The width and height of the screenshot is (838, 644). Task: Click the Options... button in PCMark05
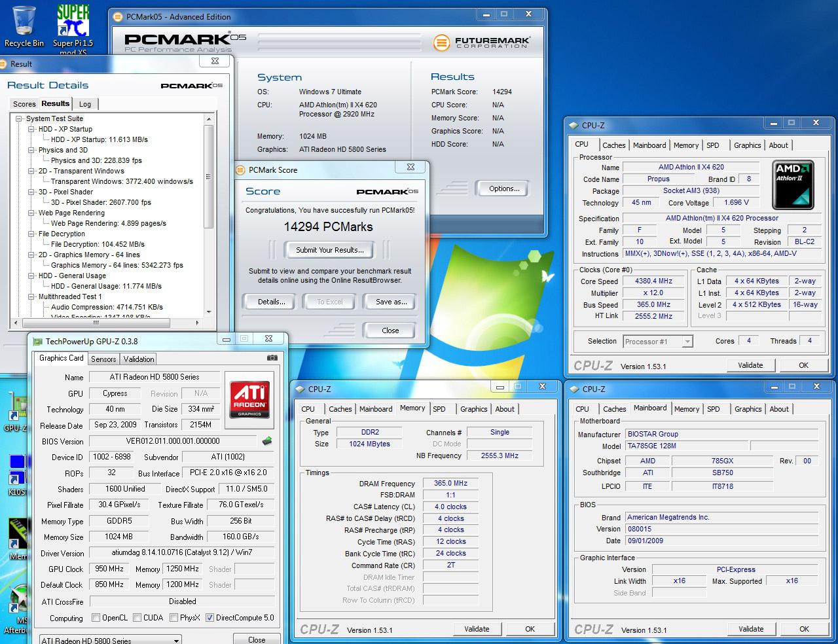pos(504,188)
